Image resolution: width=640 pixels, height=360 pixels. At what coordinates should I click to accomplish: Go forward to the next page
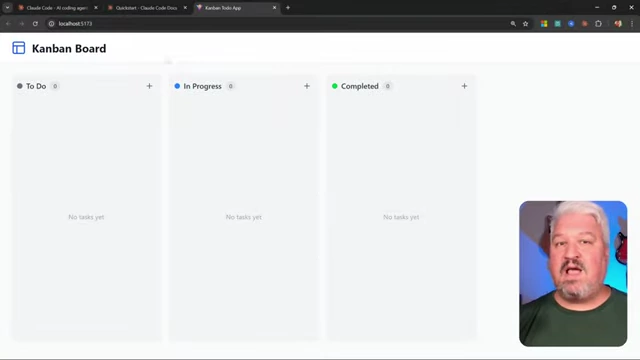point(22,24)
